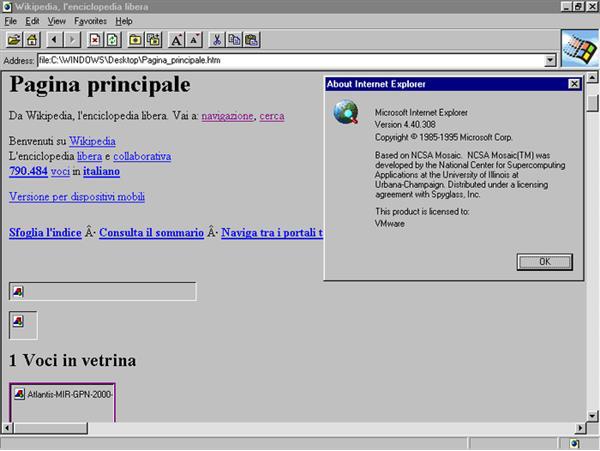Open the Wikipedia link
Viewport: 600px width, 451px height.
coord(92,141)
